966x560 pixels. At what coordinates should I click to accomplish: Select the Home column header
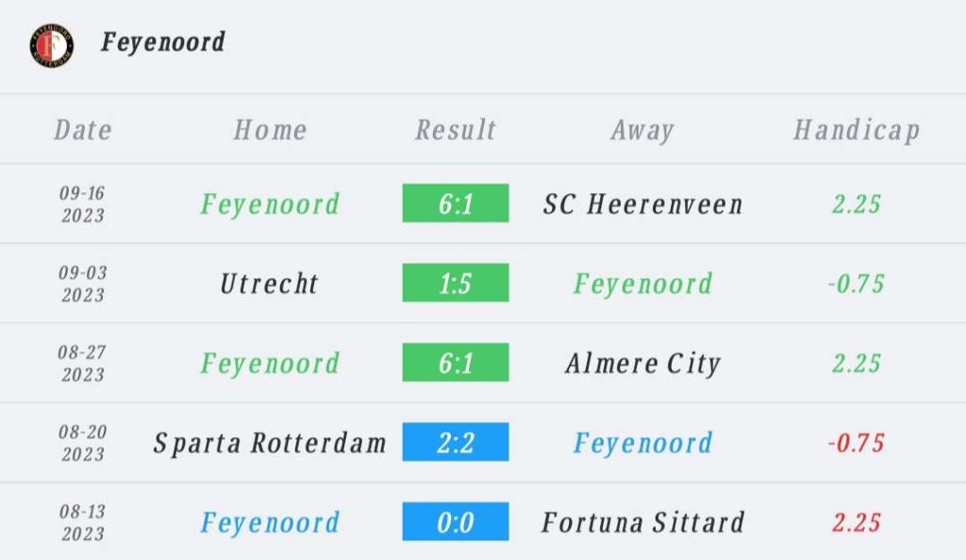(270, 130)
